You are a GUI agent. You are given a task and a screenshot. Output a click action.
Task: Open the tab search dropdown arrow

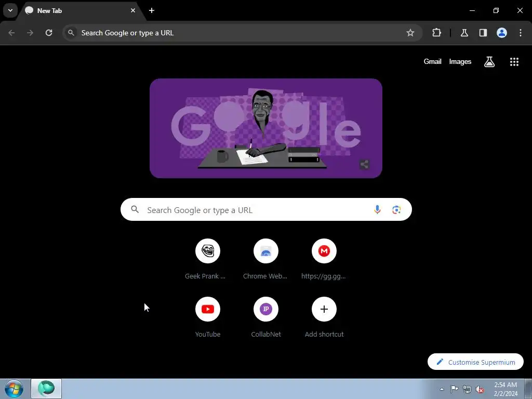pos(10,10)
